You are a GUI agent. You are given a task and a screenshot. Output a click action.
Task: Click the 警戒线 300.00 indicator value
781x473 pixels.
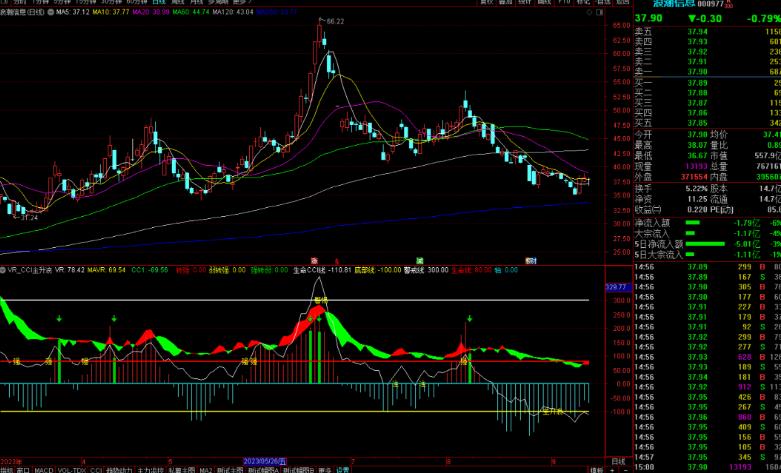click(x=426, y=270)
